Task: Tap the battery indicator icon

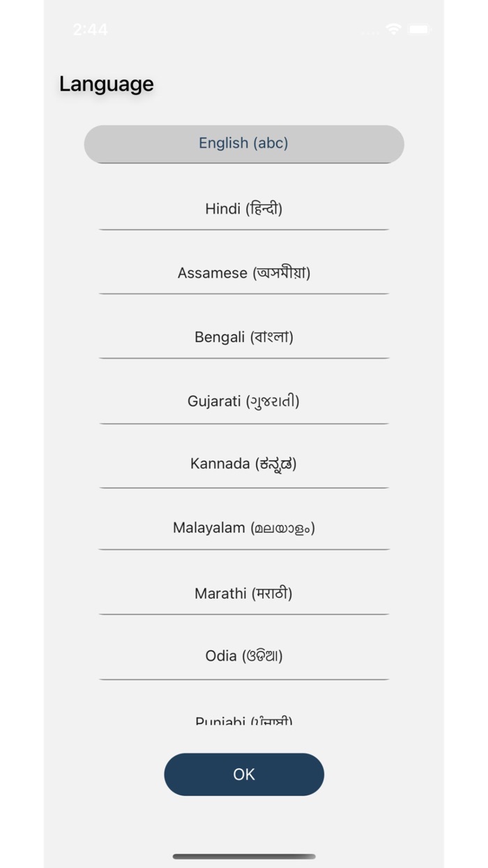Action: pos(420,29)
